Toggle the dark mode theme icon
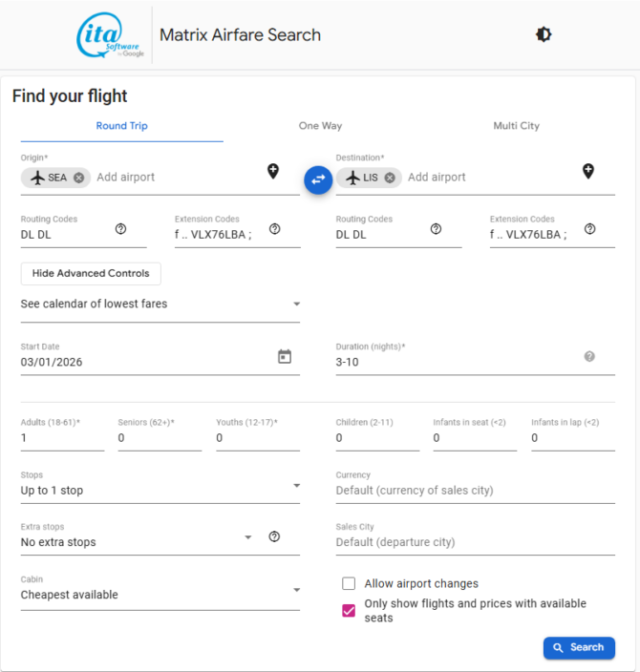The width and height of the screenshot is (640, 672). point(543,34)
